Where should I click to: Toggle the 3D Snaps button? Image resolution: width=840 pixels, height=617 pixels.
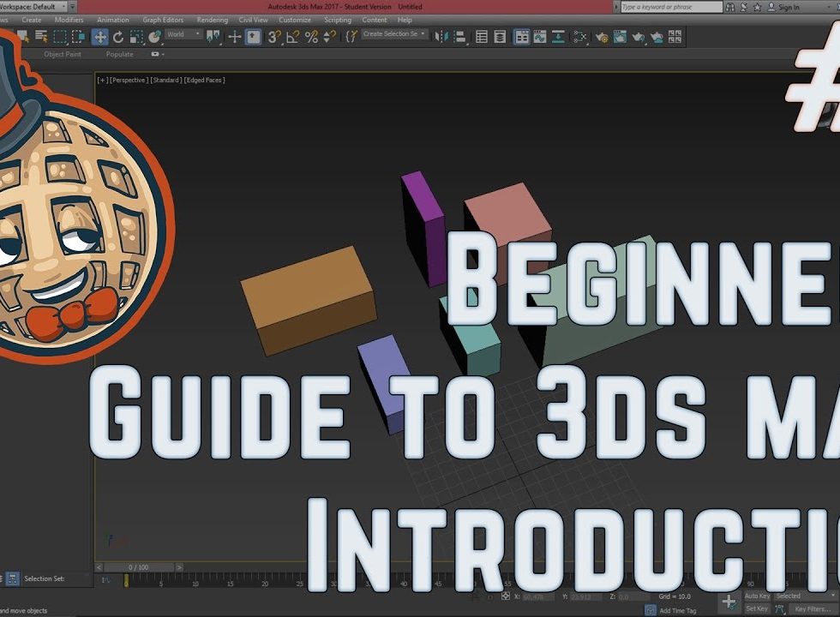point(274,37)
